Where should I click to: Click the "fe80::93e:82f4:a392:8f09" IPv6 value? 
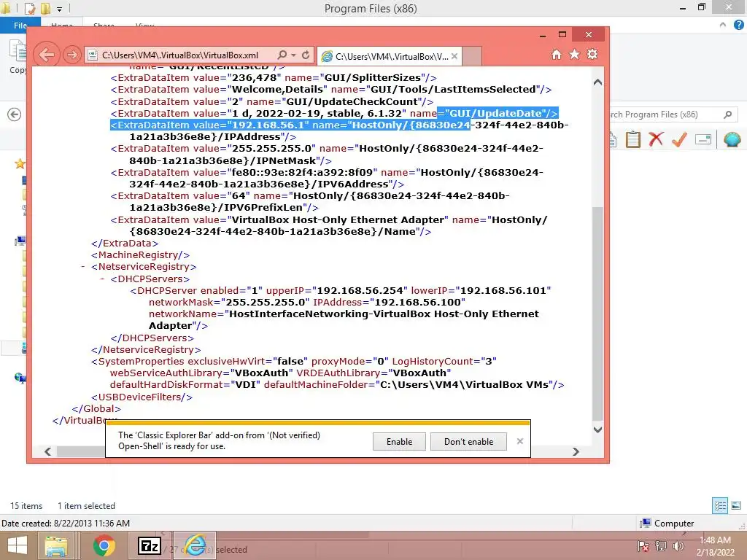click(304, 172)
